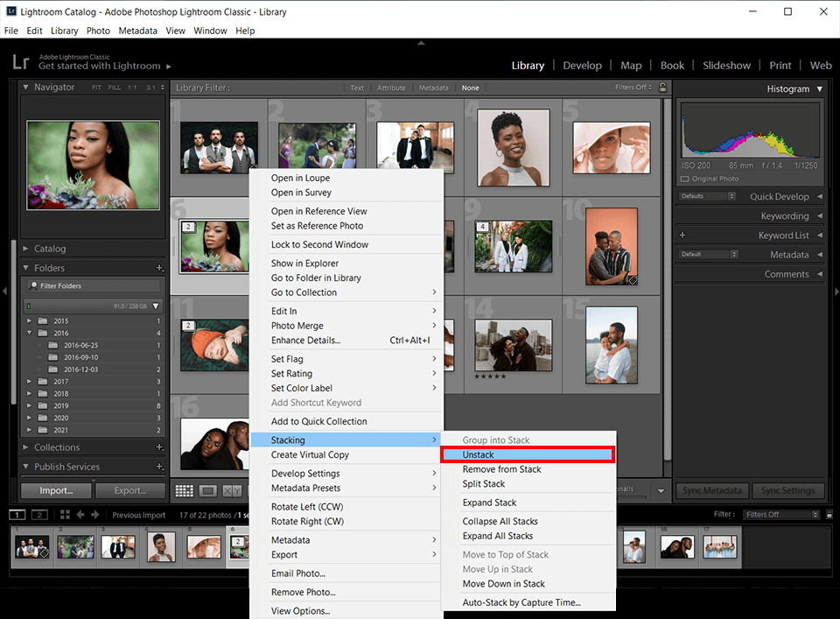Image resolution: width=840 pixels, height=619 pixels.
Task: Click grid view vertical scrollbar
Action: coord(668,278)
